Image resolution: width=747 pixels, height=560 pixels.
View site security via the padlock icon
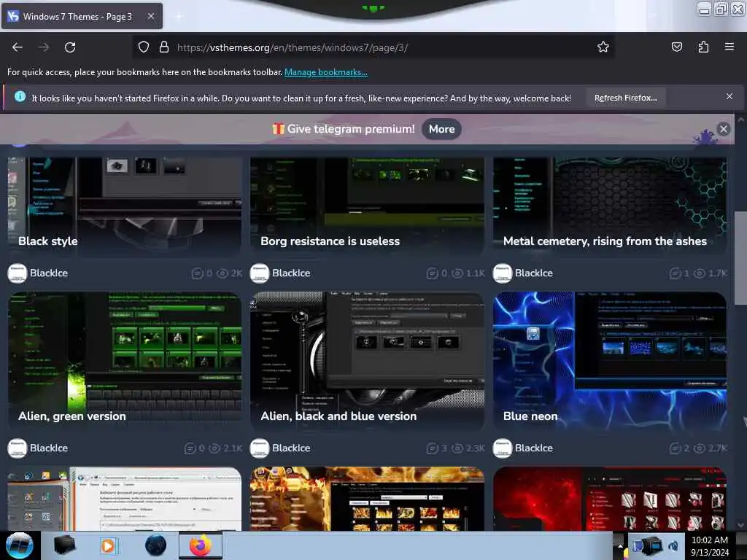[164, 47]
